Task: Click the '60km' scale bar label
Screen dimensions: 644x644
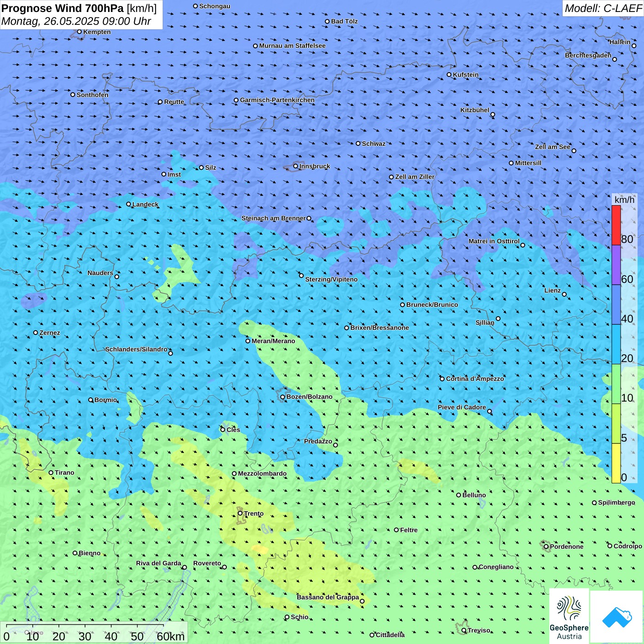Action: click(171, 636)
